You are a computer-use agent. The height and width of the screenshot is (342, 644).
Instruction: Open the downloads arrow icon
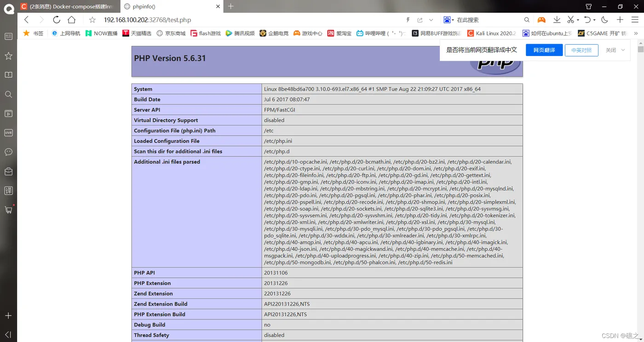pyautogui.click(x=557, y=20)
